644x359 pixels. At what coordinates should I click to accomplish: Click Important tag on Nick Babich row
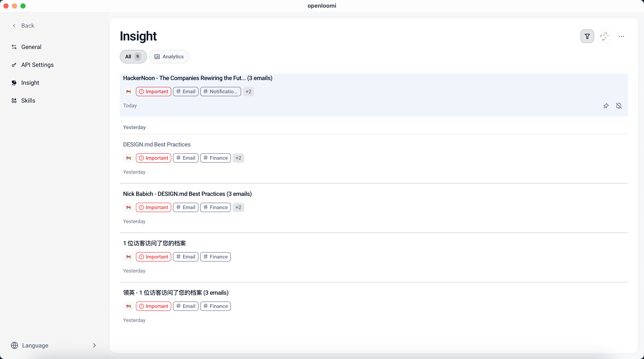[154, 207]
